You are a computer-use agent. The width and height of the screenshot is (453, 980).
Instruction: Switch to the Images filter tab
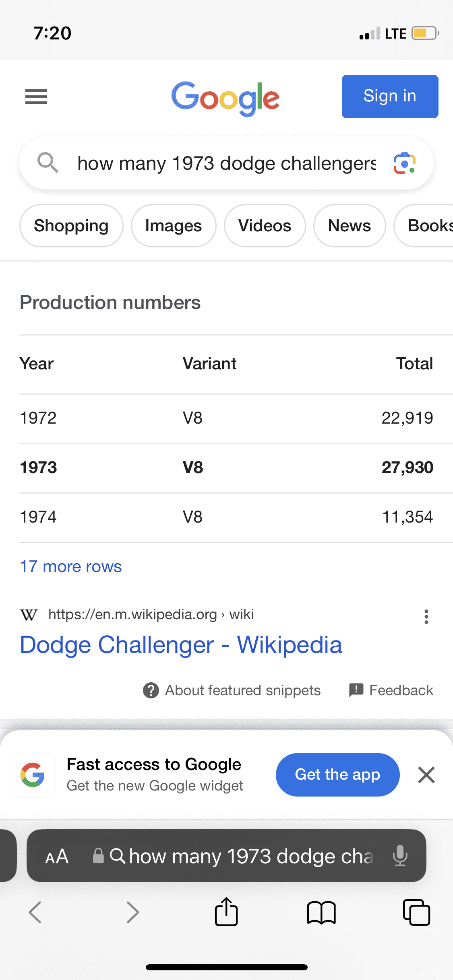click(x=174, y=226)
